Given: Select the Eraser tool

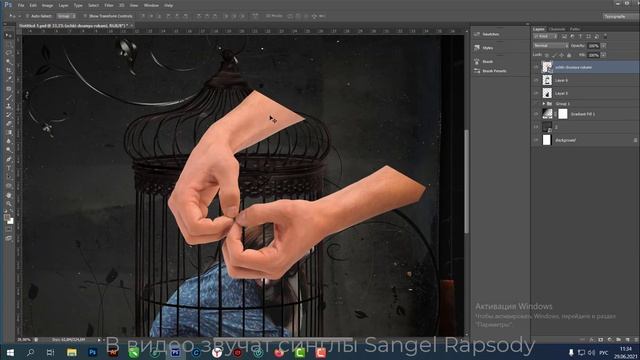Looking at the screenshot, I should 9,124.
